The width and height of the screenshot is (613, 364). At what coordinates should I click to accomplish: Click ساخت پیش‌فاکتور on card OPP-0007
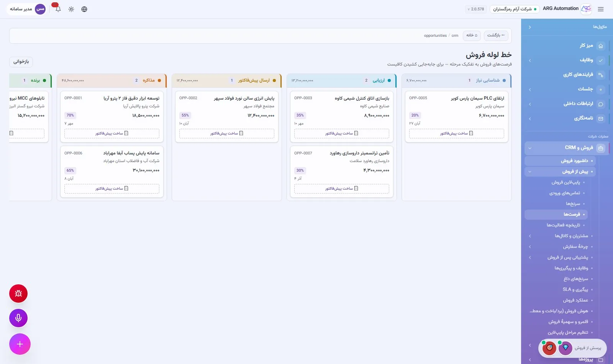tap(342, 189)
